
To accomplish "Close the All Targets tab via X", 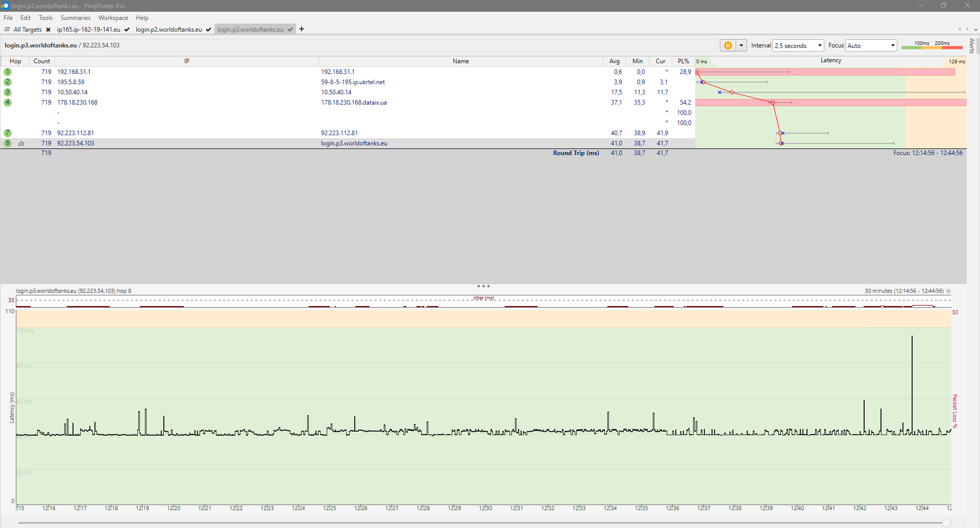I will [x=48, y=30].
